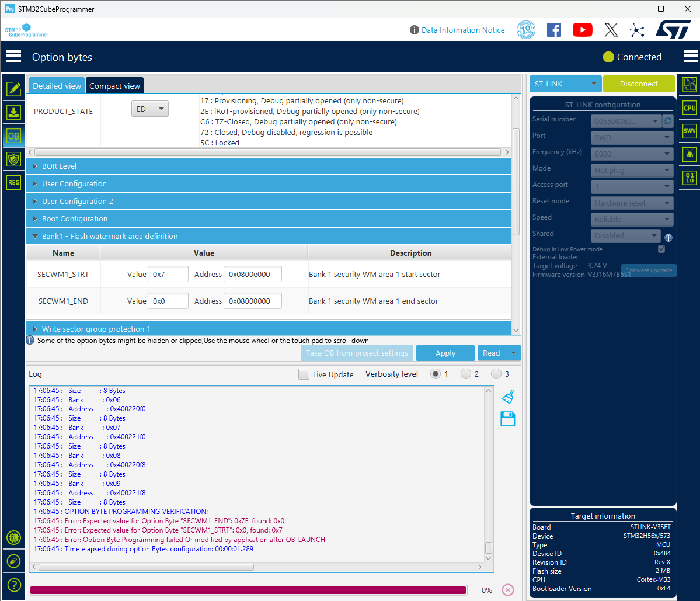The width and height of the screenshot is (700, 601).
Task: Save the log using the disk icon
Action: click(507, 419)
